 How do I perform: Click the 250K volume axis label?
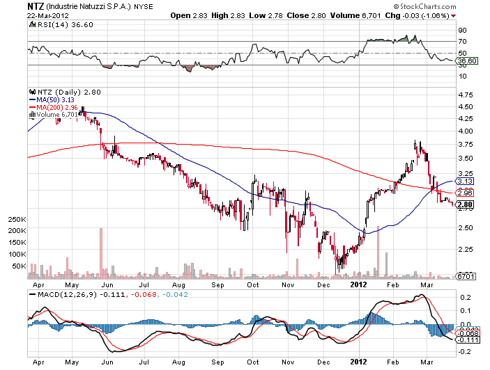coord(17,220)
